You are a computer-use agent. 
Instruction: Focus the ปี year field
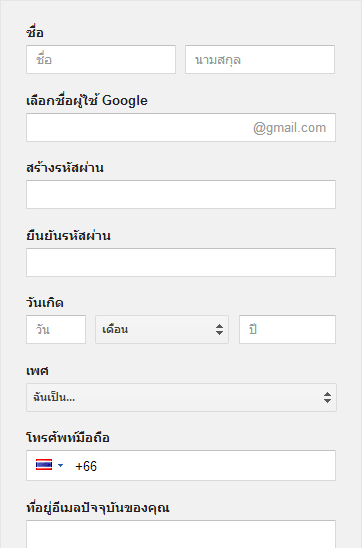[288, 330]
